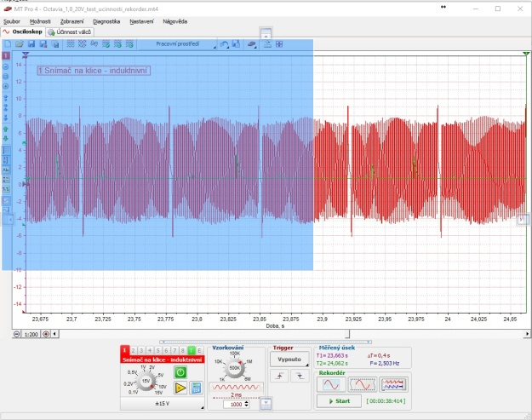Viewport: 532px width, 420px height.
Task: Open the Zobrazení menu
Action: point(72,21)
